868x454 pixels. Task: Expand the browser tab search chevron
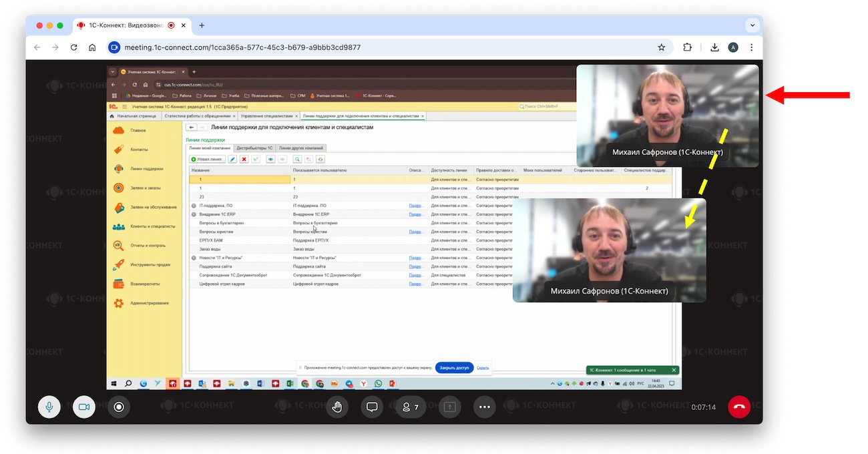pyautogui.click(x=752, y=25)
